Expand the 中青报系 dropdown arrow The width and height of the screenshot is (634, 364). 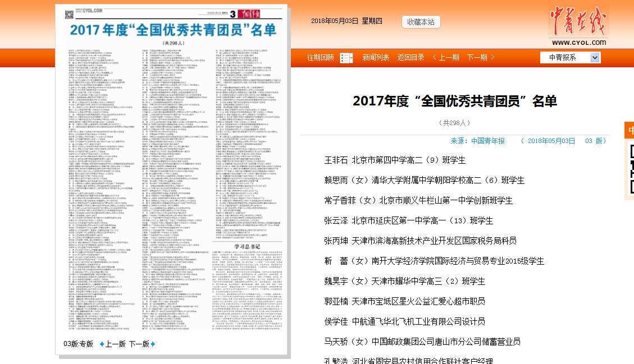[595, 57]
